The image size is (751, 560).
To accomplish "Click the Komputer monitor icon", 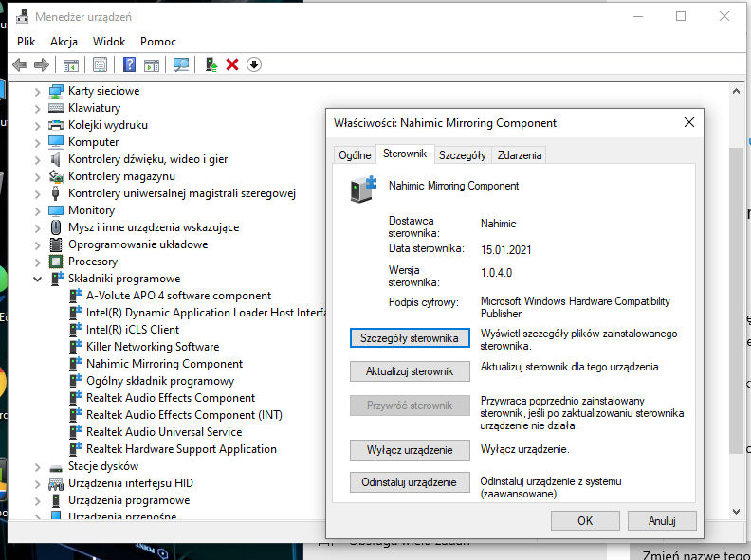I will point(56,142).
